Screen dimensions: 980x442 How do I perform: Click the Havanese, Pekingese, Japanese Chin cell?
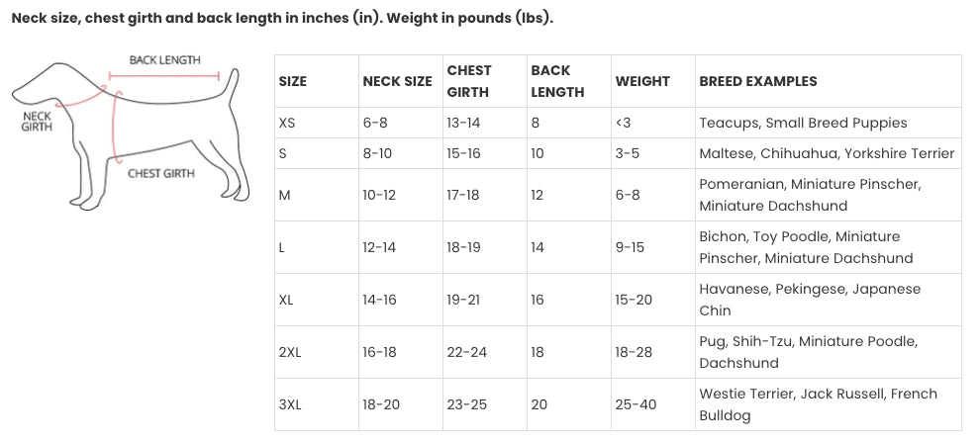pyautogui.click(x=810, y=300)
